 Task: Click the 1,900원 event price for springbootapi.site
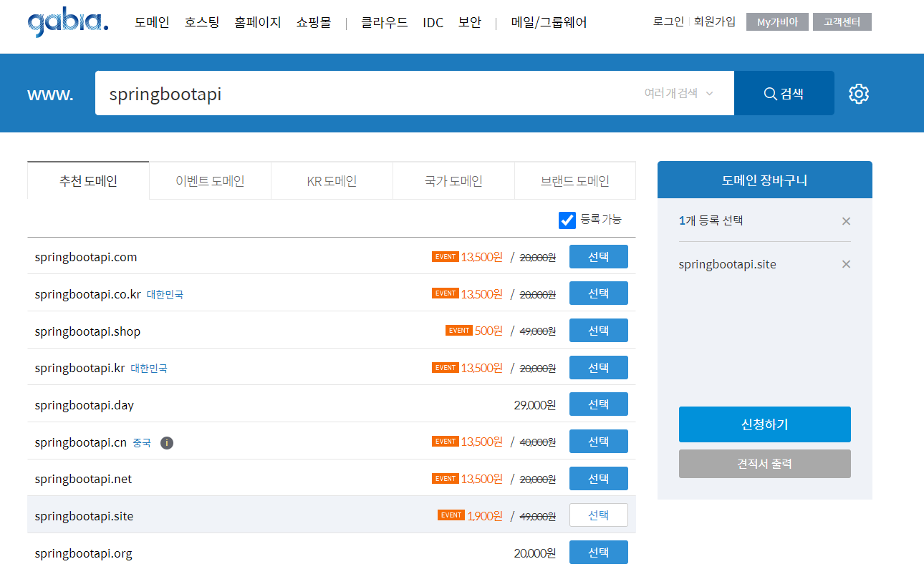(485, 515)
